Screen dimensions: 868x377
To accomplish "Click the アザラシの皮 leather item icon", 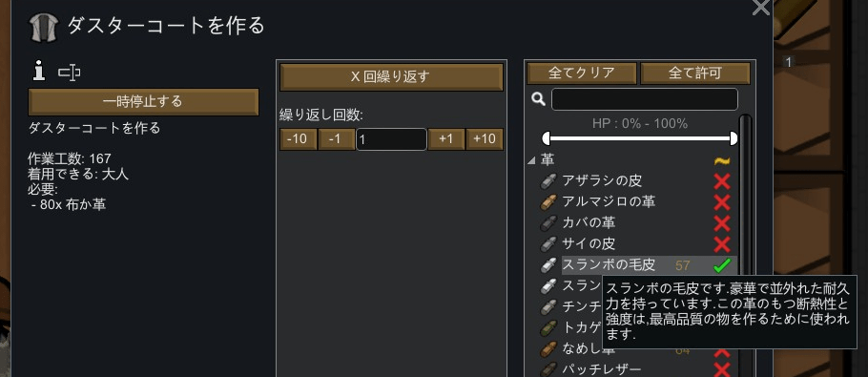I will pyautogui.click(x=548, y=180).
